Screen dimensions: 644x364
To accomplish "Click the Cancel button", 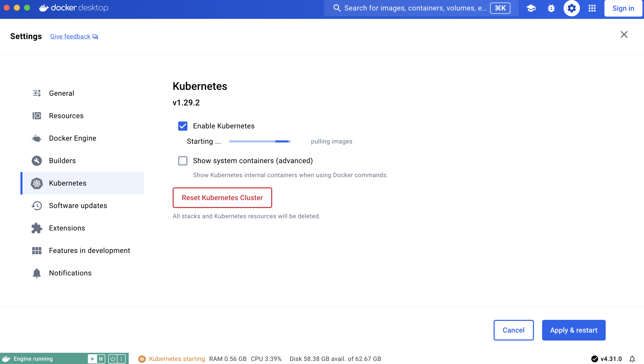I will [x=514, y=330].
